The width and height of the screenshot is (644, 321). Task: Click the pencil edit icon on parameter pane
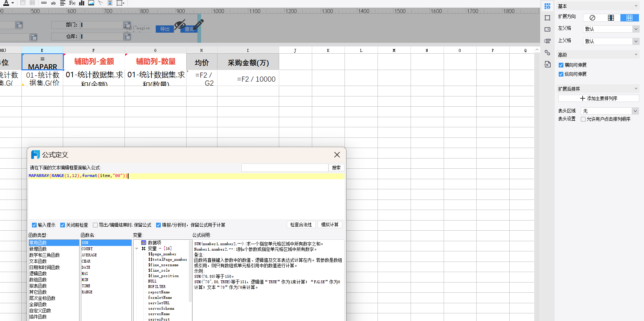199,24
